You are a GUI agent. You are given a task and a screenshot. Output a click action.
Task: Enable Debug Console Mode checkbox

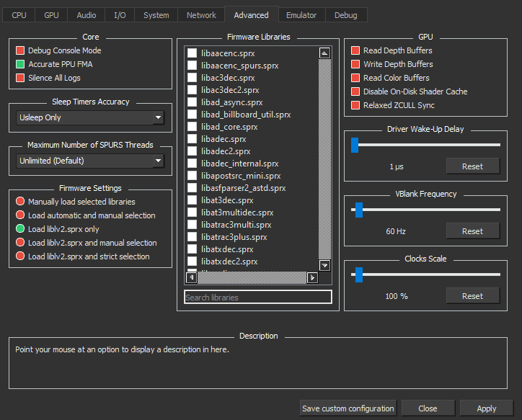[20, 50]
